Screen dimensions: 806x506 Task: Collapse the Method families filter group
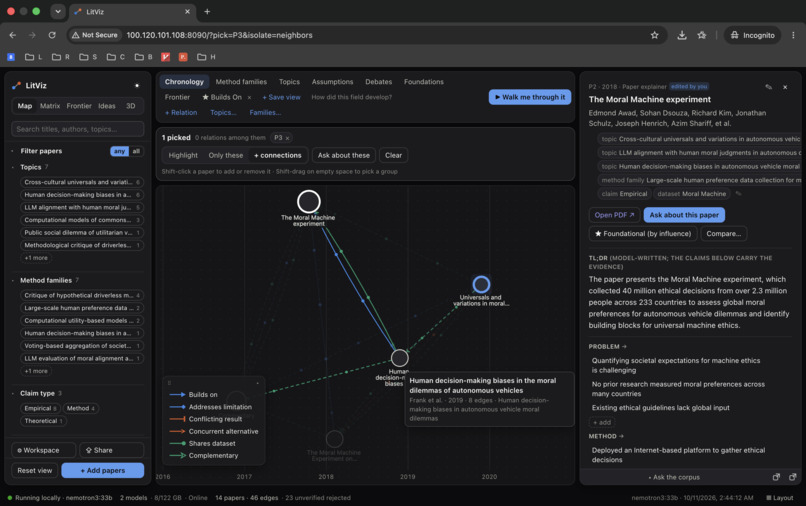coord(13,280)
